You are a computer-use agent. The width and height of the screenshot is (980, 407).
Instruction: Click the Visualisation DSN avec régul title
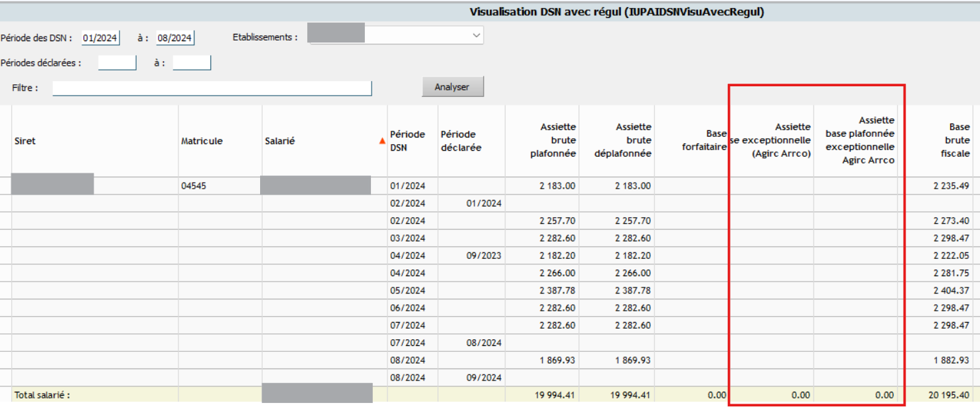point(617,12)
